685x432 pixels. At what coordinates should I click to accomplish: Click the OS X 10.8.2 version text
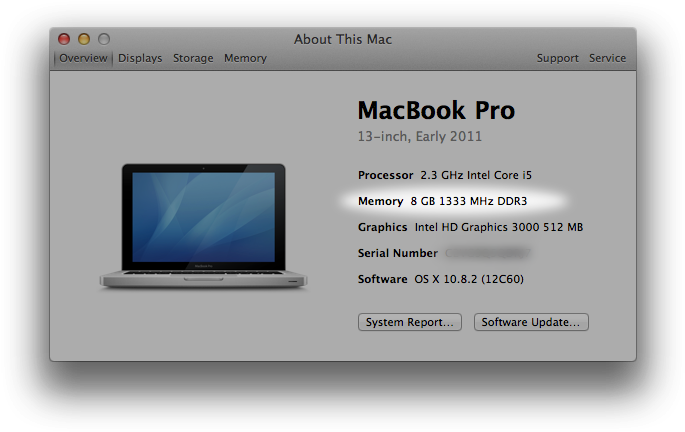click(463, 279)
